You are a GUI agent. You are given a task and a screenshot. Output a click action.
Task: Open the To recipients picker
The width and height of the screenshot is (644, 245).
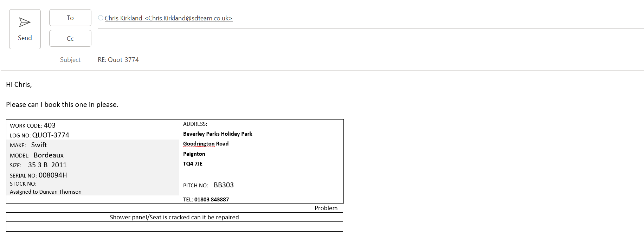click(x=70, y=18)
